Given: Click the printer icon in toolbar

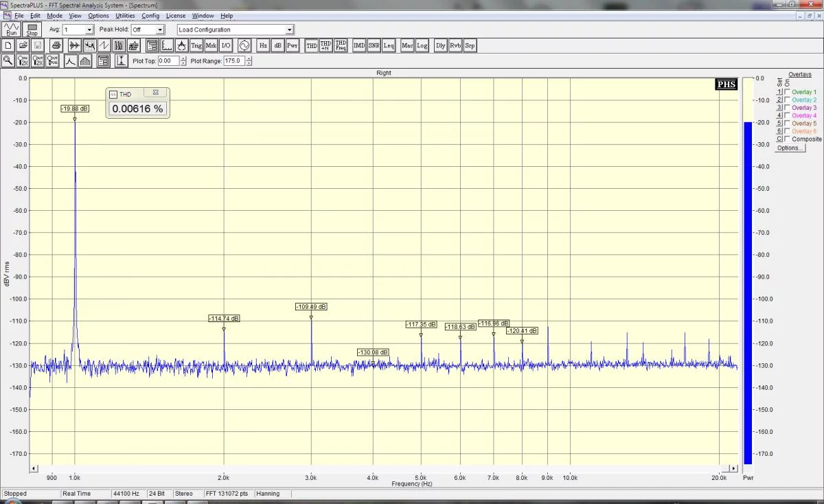Looking at the screenshot, I should pyautogui.click(x=56, y=45).
